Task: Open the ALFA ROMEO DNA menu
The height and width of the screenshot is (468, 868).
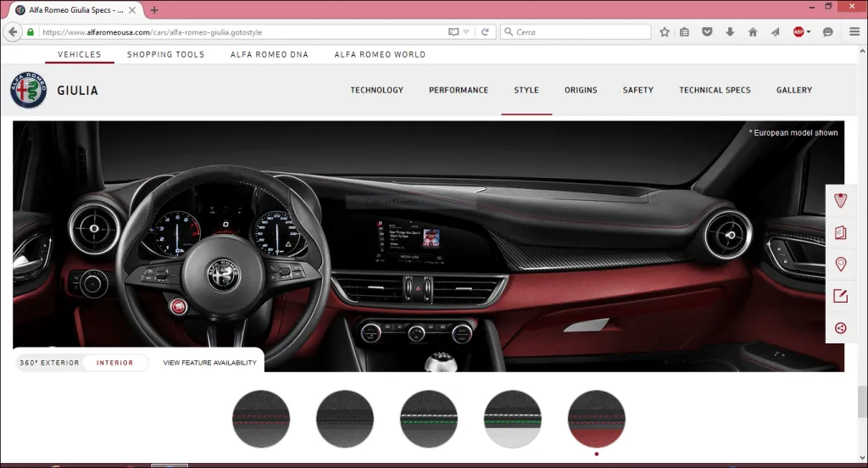Action: [270, 54]
